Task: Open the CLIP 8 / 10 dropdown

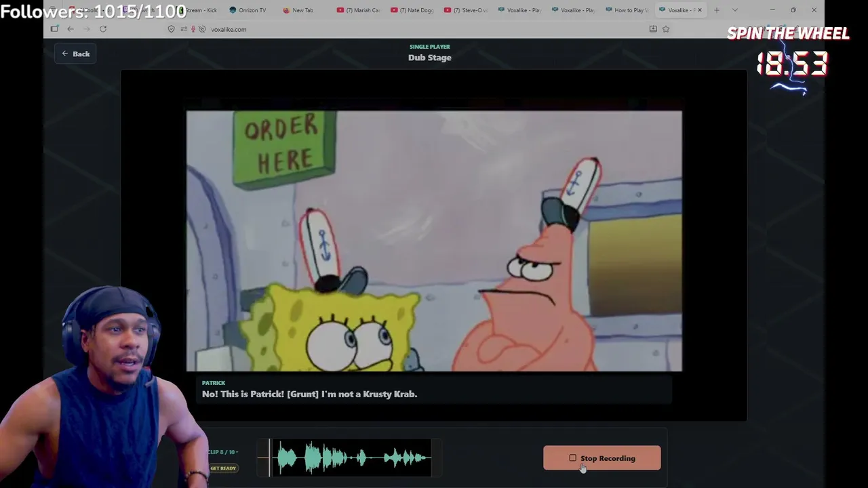Action: (x=223, y=452)
